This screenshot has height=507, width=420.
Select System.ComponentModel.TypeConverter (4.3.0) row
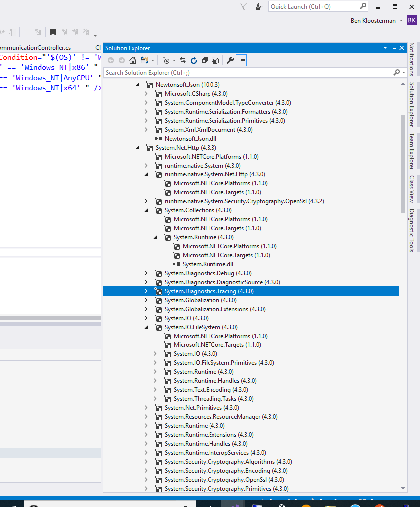[x=227, y=103]
